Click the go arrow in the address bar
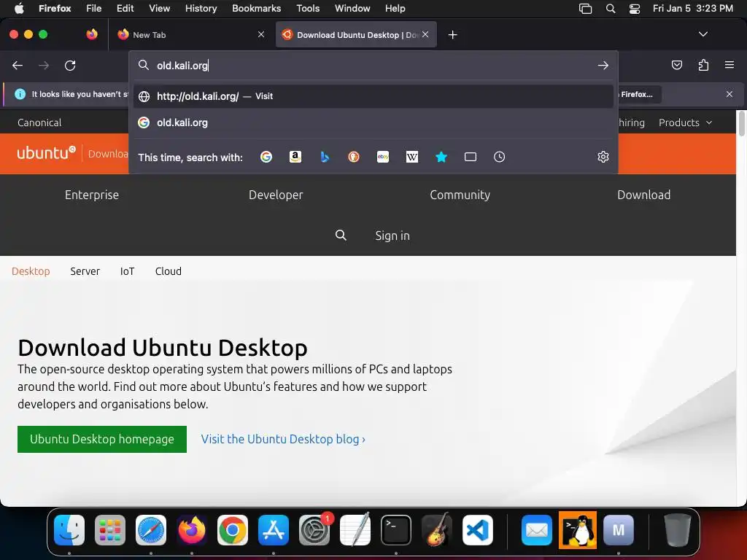The width and height of the screenshot is (747, 560). coord(603,65)
